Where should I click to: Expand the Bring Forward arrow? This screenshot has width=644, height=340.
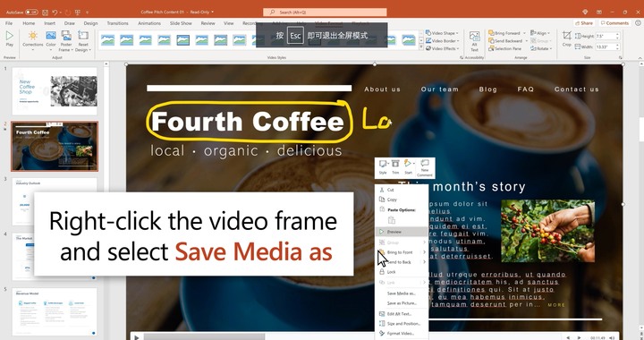pos(524,33)
